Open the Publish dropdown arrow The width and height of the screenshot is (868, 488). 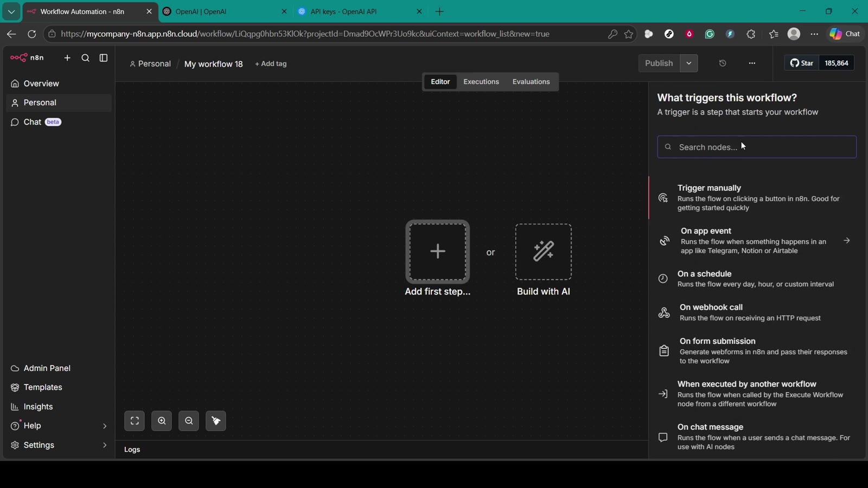pos(688,63)
